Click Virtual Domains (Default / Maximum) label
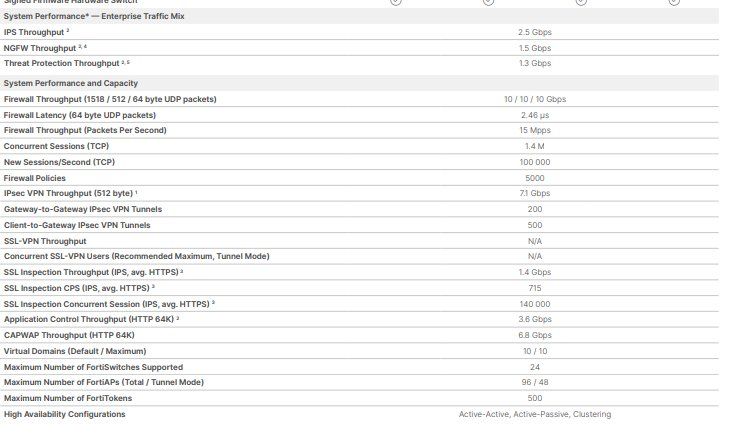Screen dimensions: 738x433 (x=75, y=351)
